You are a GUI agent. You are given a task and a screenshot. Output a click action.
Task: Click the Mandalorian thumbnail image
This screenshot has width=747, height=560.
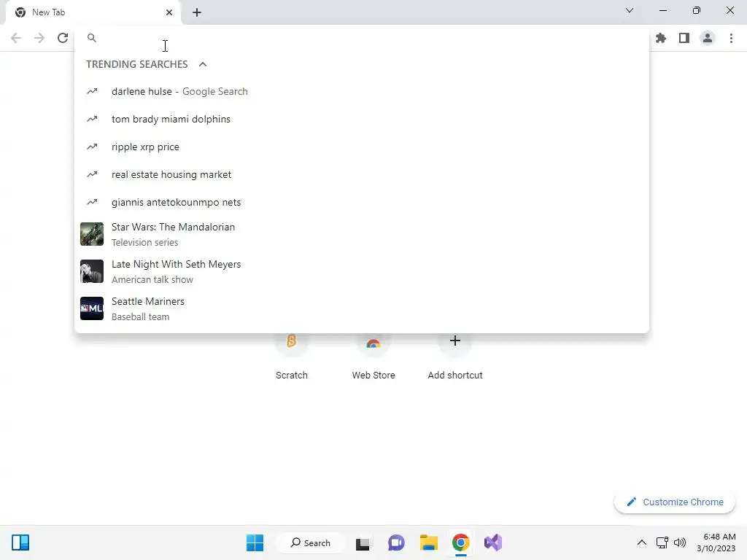92,234
